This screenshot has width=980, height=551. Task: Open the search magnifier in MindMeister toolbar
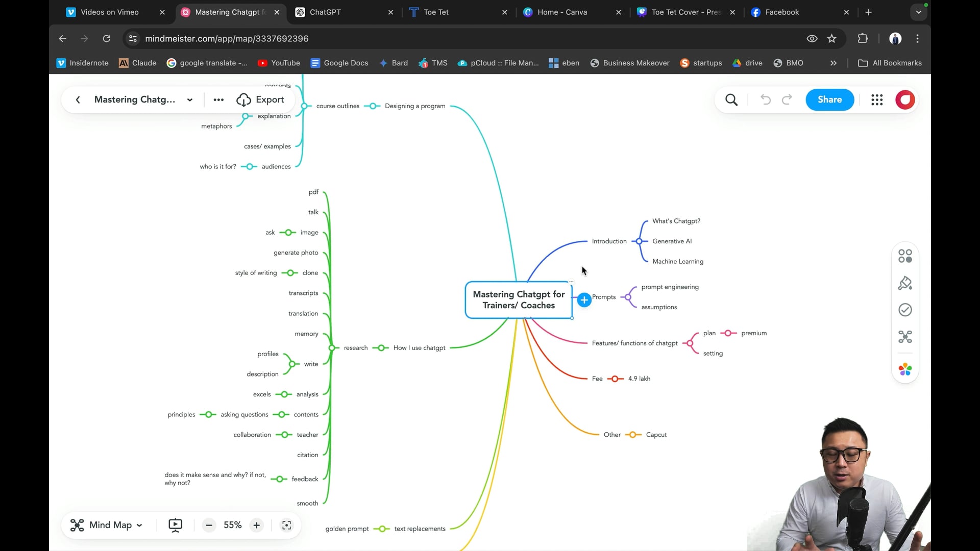731,100
